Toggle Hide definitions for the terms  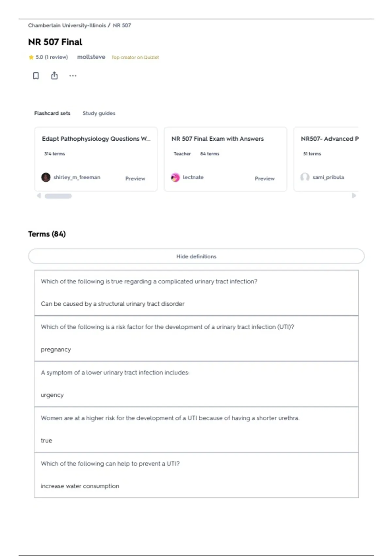(196, 256)
